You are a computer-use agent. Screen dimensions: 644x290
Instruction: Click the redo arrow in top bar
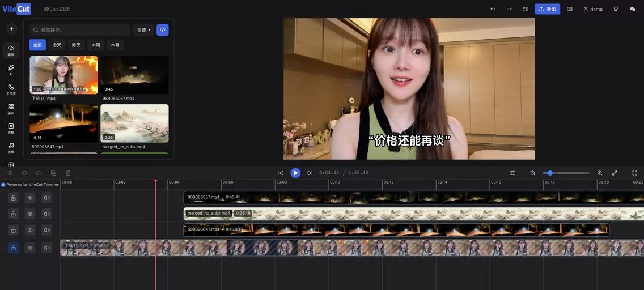[x=509, y=9]
